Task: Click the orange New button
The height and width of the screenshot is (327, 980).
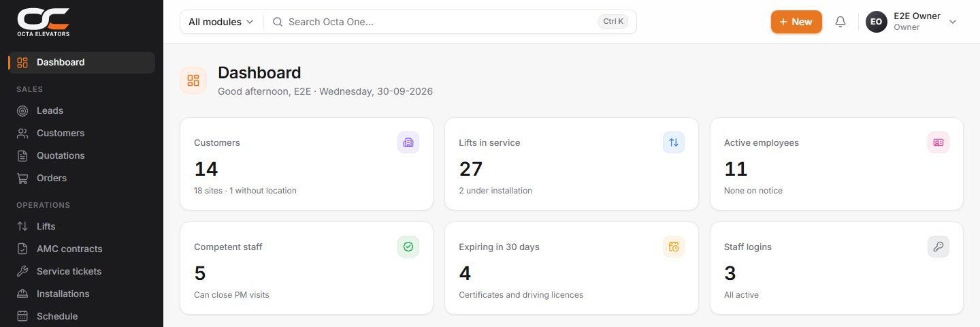Action: coord(796,22)
